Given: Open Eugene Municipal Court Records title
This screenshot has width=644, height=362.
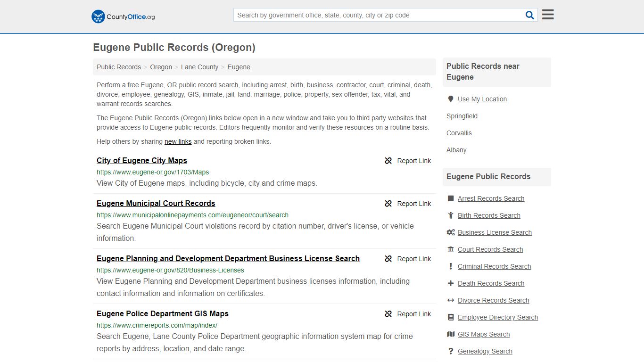Looking at the screenshot, I should tap(156, 203).
